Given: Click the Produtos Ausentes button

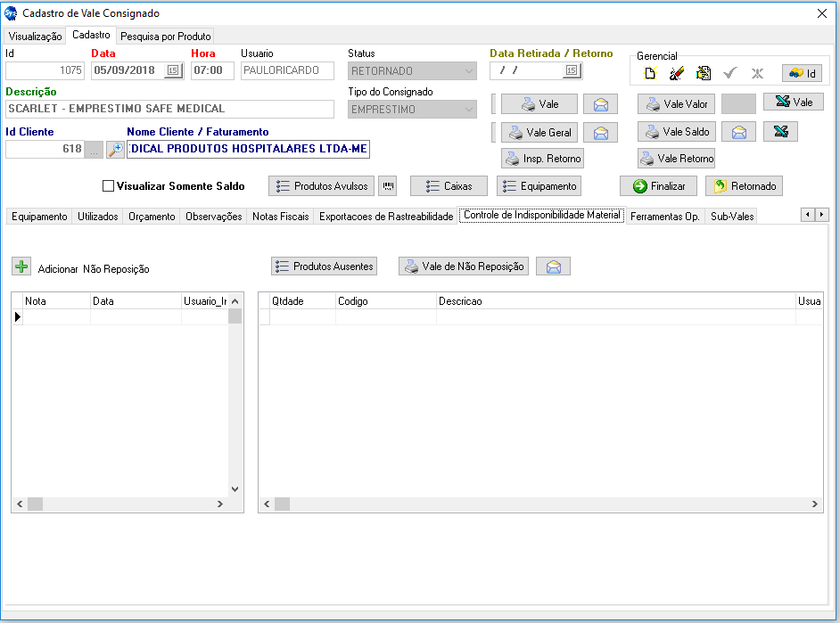Looking at the screenshot, I should tap(324, 266).
